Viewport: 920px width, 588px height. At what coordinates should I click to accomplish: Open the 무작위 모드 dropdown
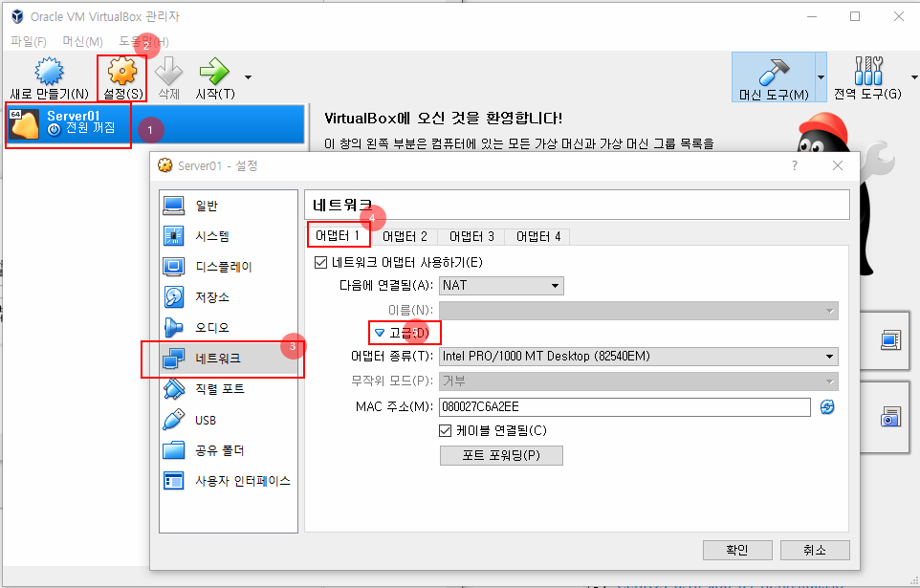pyautogui.click(x=639, y=381)
